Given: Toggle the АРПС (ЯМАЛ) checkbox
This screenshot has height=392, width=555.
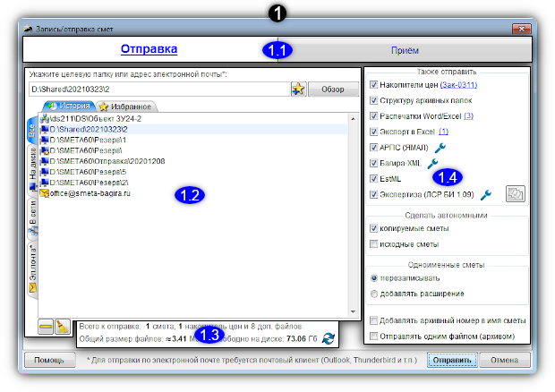Looking at the screenshot, I should click(373, 147).
